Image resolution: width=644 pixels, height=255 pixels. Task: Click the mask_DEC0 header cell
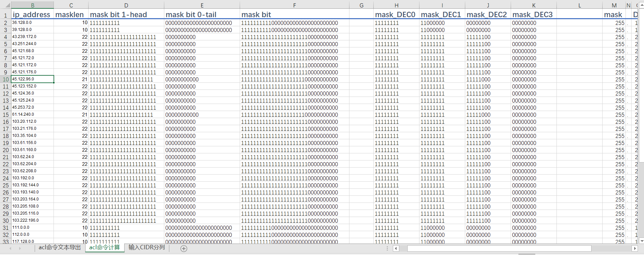tap(397, 15)
